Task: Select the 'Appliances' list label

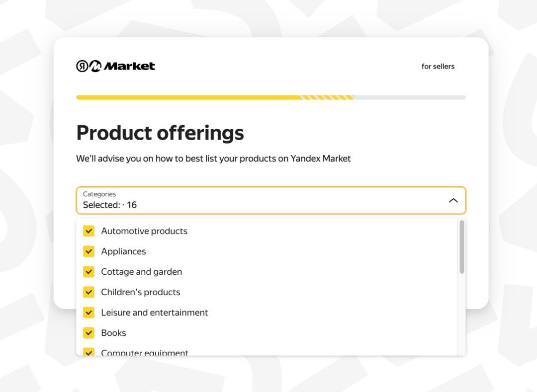Action: coord(123,251)
